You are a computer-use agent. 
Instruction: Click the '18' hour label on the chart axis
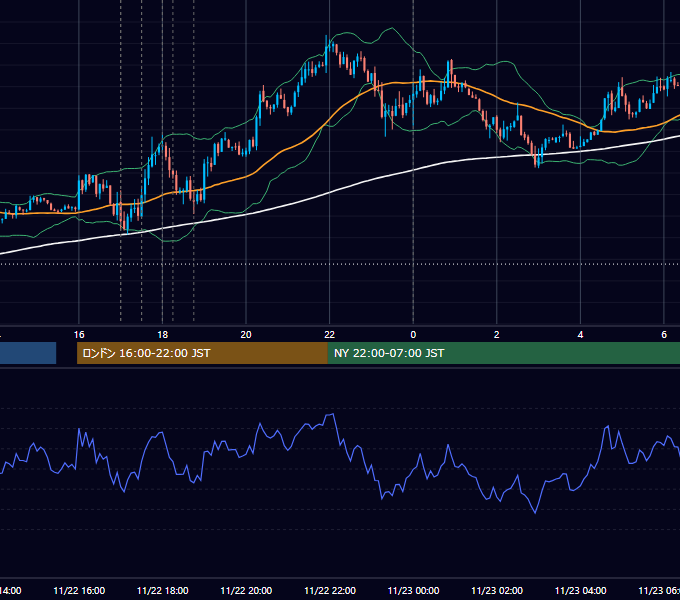click(x=163, y=335)
